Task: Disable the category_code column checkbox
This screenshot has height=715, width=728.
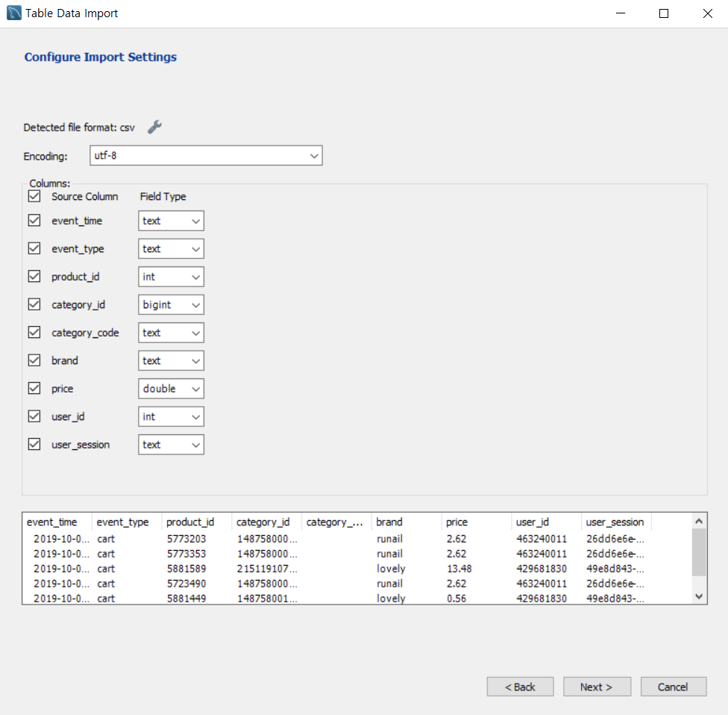Action: click(34, 332)
